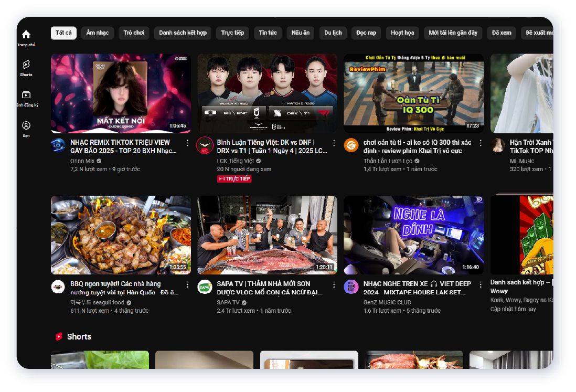Open options menu for NHẠC REMIX TIKTOK video
Viewport: 576px width, 392px height.
coord(188,143)
